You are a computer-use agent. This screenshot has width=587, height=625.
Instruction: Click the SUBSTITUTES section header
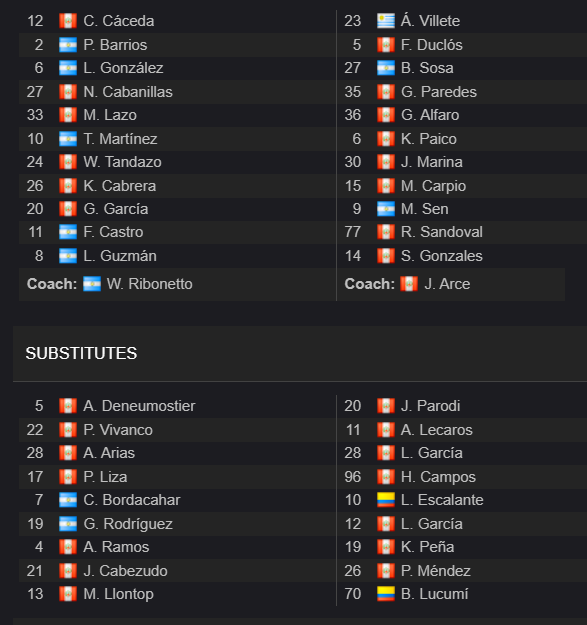[x=81, y=353]
